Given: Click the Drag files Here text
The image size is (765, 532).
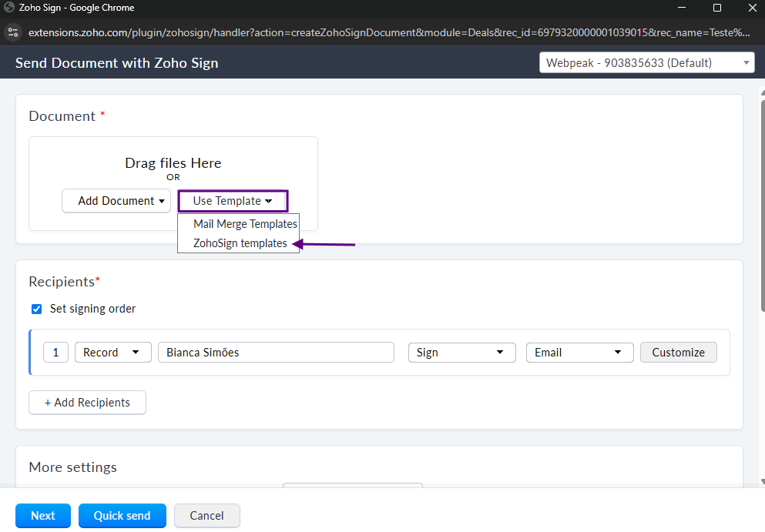Looking at the screenshot, I should 173,163.
